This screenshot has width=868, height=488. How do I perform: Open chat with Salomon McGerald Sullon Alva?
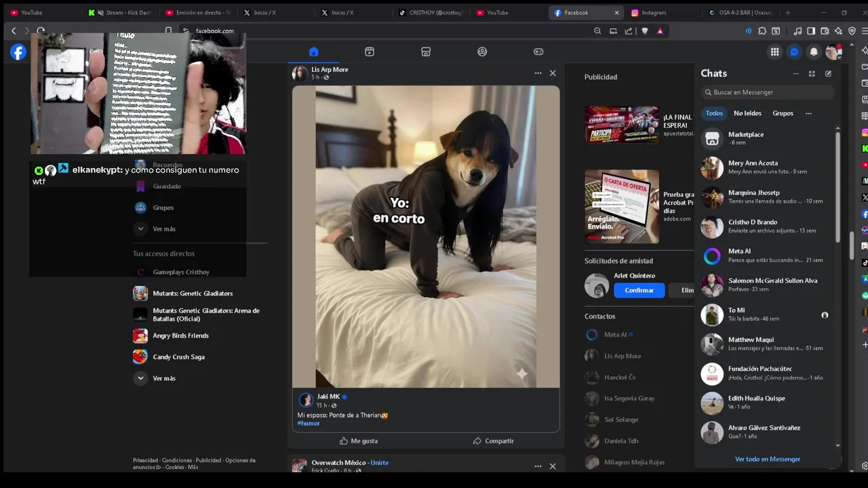tap(766, 285)
